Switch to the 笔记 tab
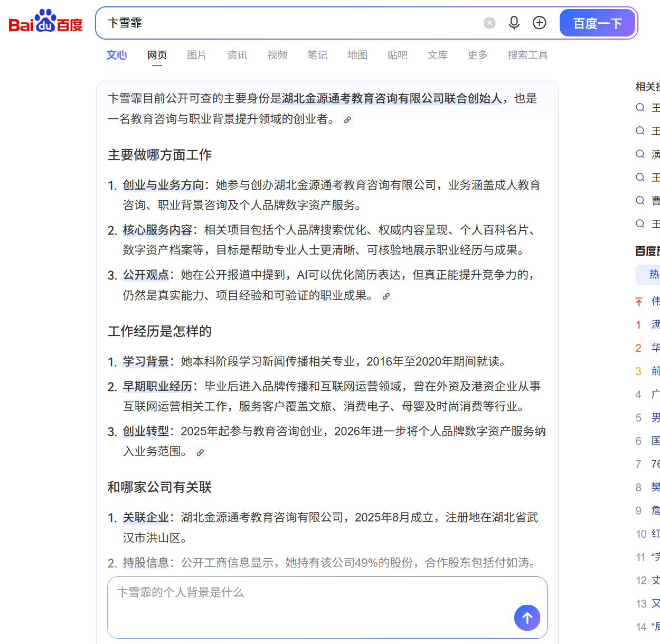This screenshot has width=660, height=644. 317,55
